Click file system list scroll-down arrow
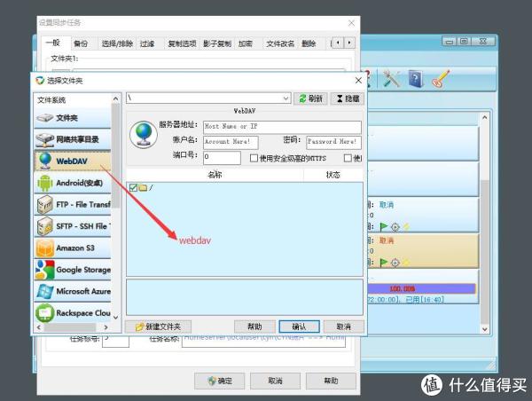The image size is (532, 401). click(115, 318)
